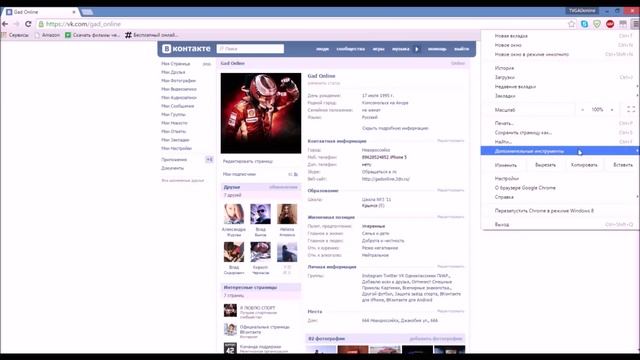This screenshot has width=640, height=360.
Task: Open Мои Настройки in VK sidebar
Action: point(176,149)
